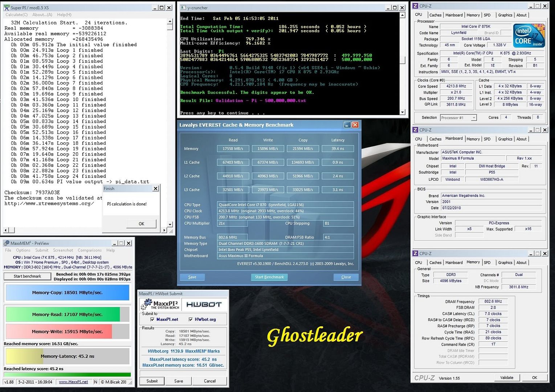The width and height of the screenshot is (555, 392).
Task: Click the Memory-Write result bar
Action: coord(68,331)
